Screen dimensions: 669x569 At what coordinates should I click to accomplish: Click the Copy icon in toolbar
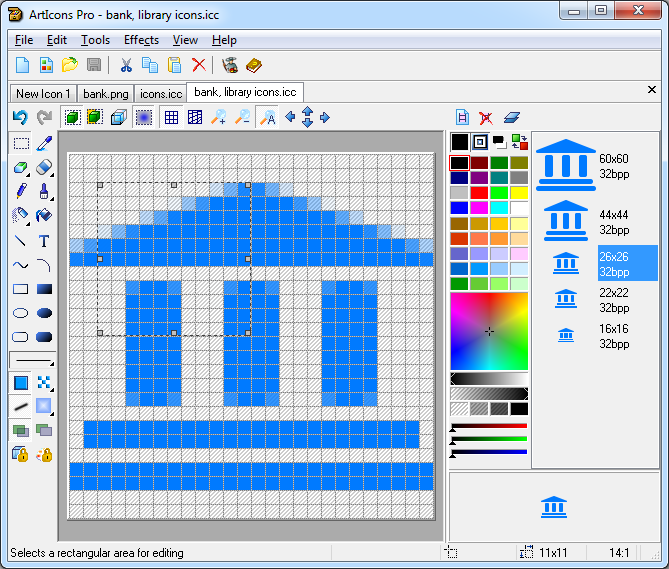[x=150, y=65]
